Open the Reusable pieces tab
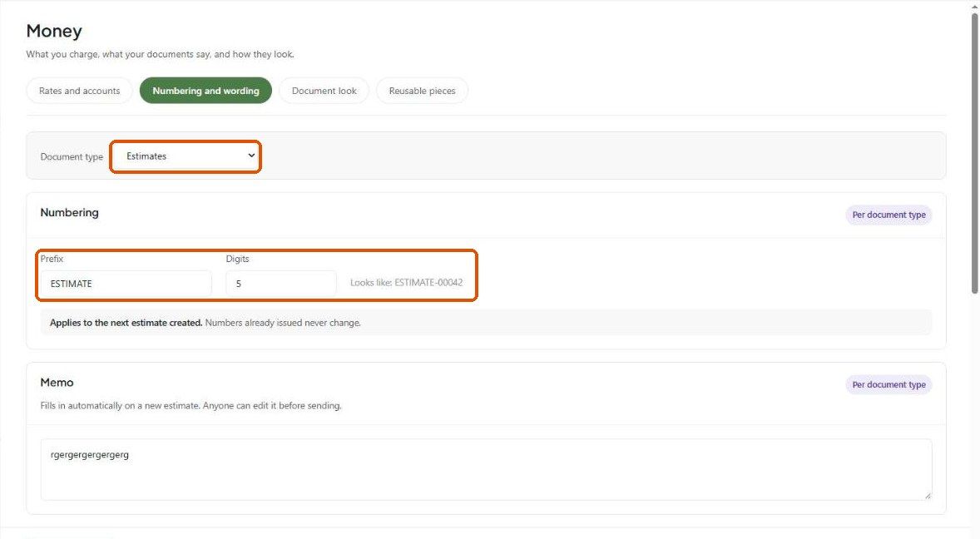Screen dimensions: 980x539 coord(422,91)
